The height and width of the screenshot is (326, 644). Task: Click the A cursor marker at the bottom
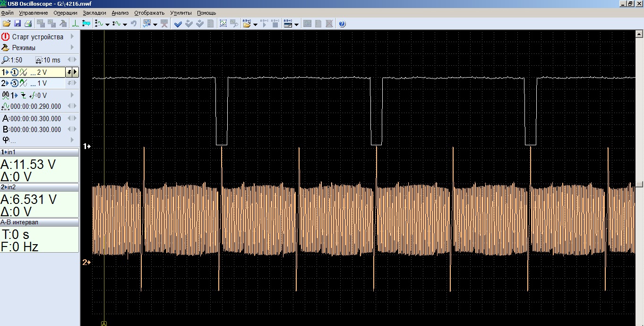(104, 323)
